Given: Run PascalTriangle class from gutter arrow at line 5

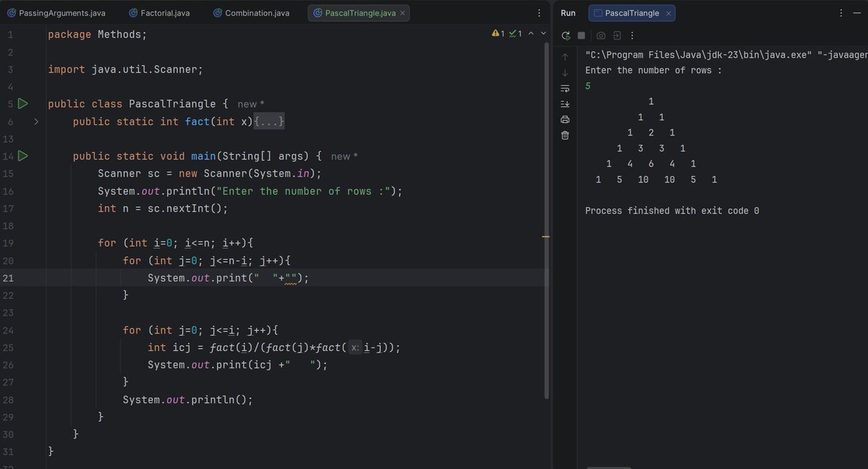Looking at the screenshot, I should click(x=22, y=103).
